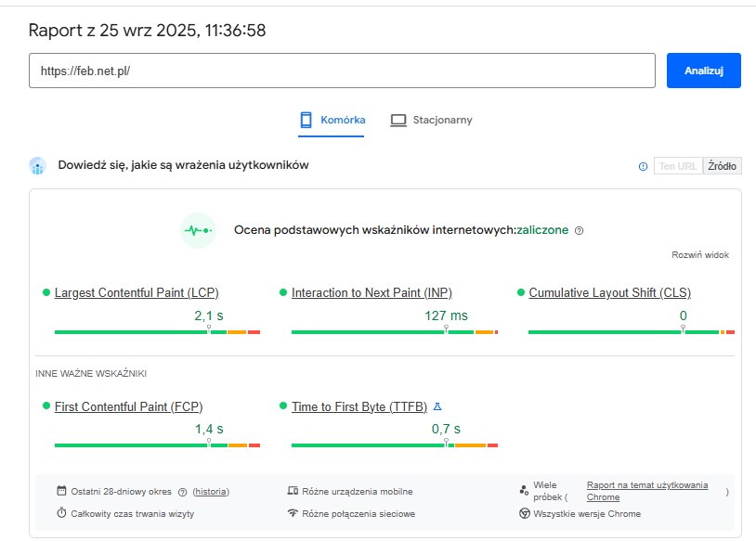Screen dimensions: 756x541
Task: Expand the view with Rozwiń widok
Action: pos(700,254)
